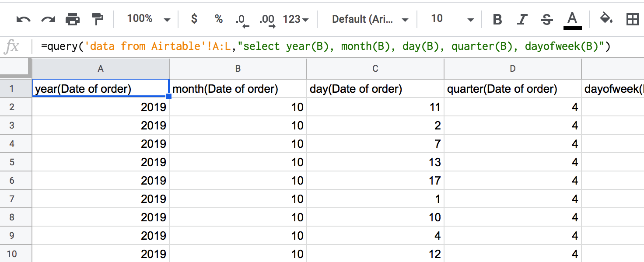Click inside the formula bar query text
644x262 pixels.
coord(325,46)
